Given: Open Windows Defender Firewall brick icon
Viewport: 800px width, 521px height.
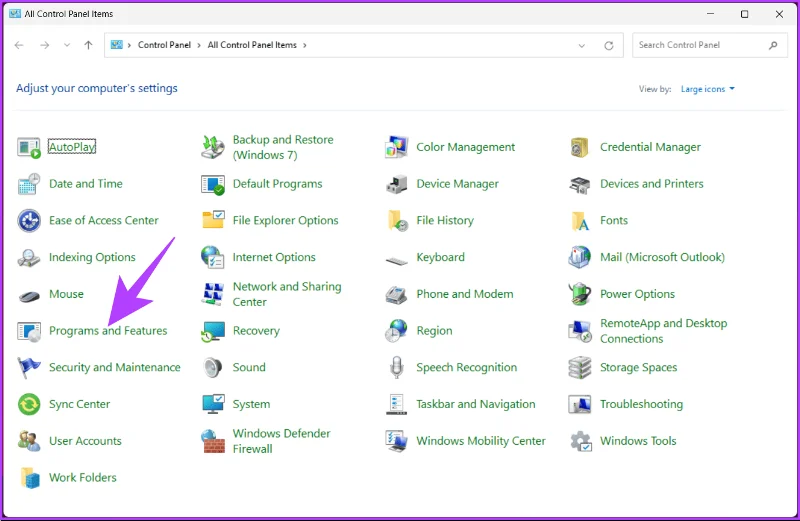Looking at the screenshot, I should (x=212, y=441).
